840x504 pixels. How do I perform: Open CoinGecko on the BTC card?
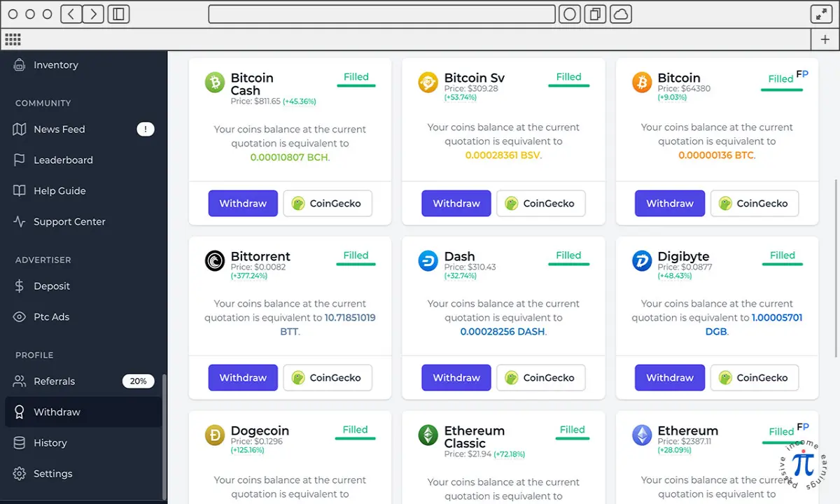pyautogui.click(x=755, y=203)
